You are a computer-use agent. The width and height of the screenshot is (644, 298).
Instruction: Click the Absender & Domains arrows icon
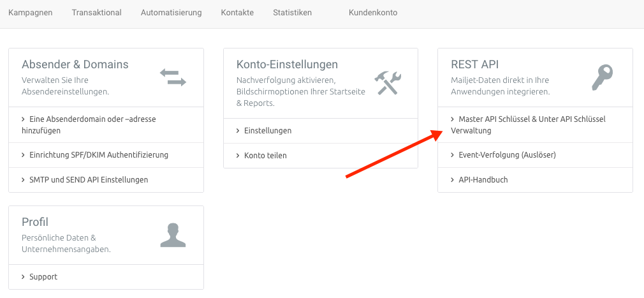coord(173,78)
